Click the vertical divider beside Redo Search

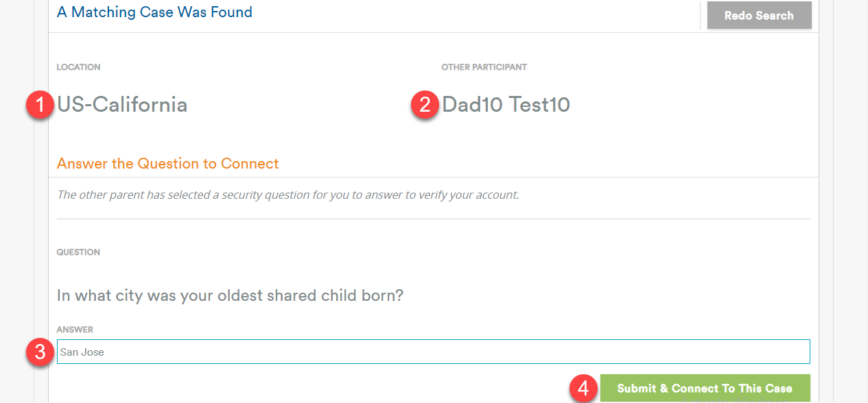click(700, 15)
